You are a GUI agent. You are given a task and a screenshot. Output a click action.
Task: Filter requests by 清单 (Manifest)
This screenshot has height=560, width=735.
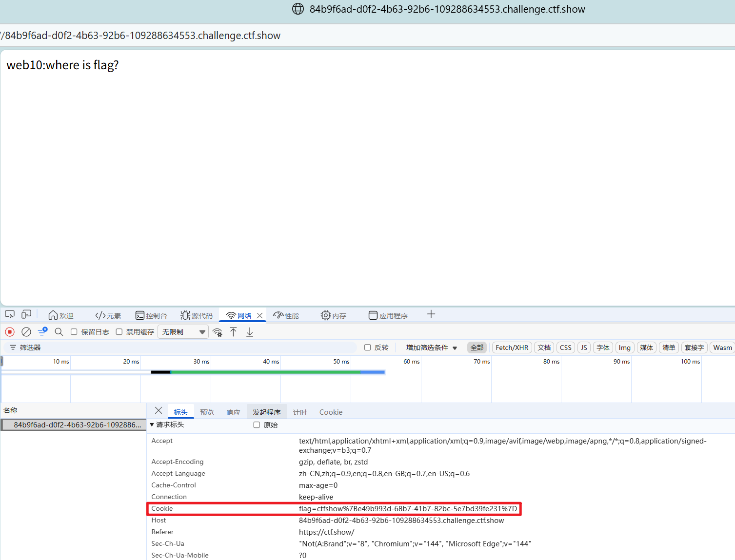(x=669, y=348)
